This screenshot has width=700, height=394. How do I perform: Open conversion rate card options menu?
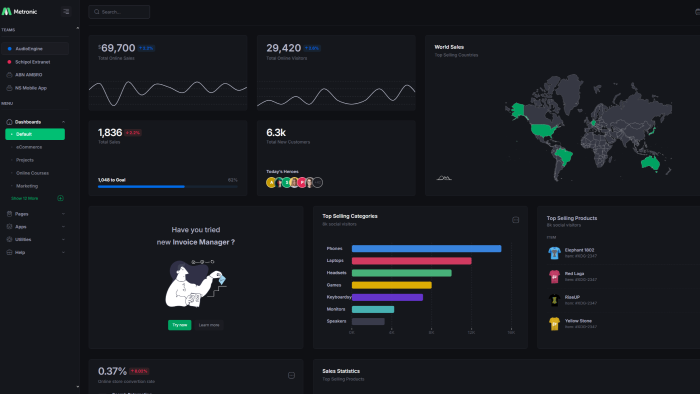(292, 375)
